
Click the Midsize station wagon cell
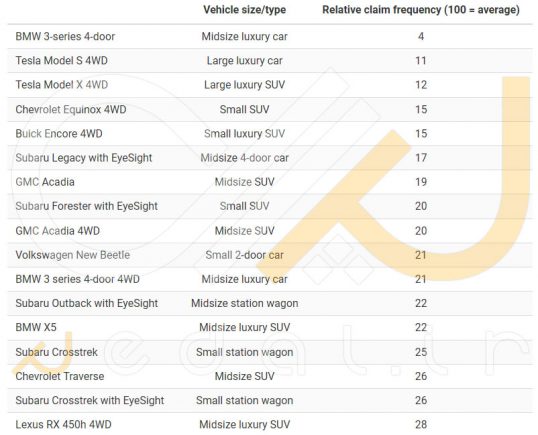[244, 303]
